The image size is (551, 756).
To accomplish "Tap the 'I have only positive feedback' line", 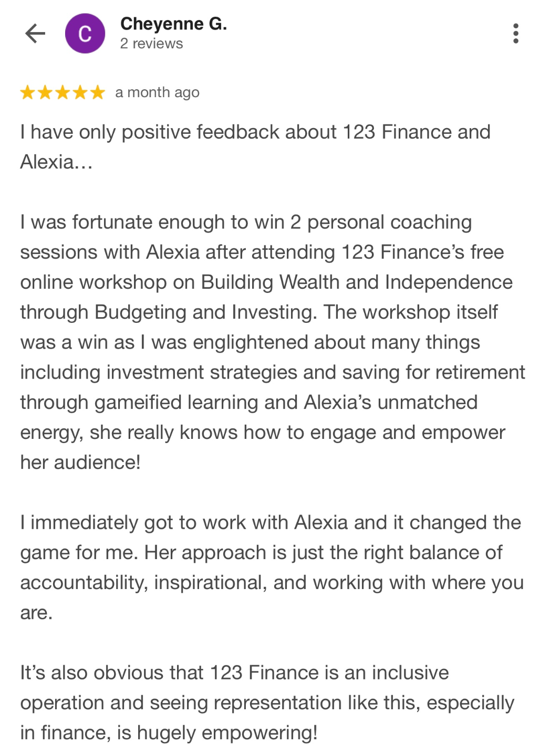I will (255, 132).
